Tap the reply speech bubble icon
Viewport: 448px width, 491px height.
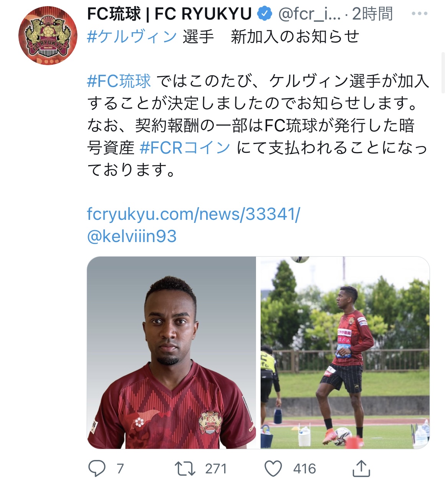(x=97, y=468)
